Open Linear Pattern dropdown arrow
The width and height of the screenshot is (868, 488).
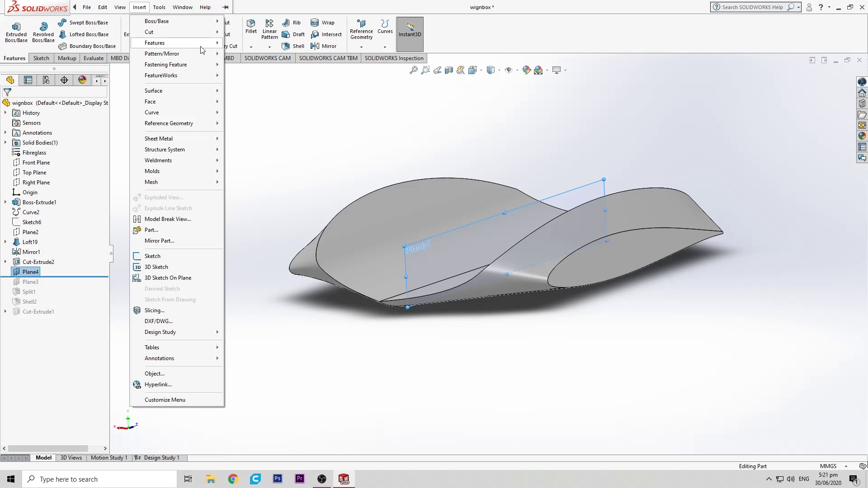click(269, 47)
